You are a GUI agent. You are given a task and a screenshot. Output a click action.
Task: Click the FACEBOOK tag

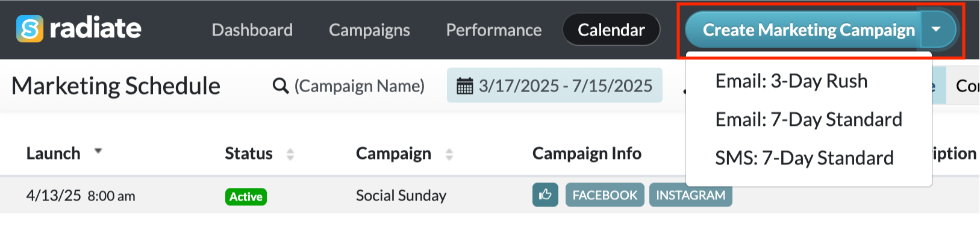coord(605,194)
